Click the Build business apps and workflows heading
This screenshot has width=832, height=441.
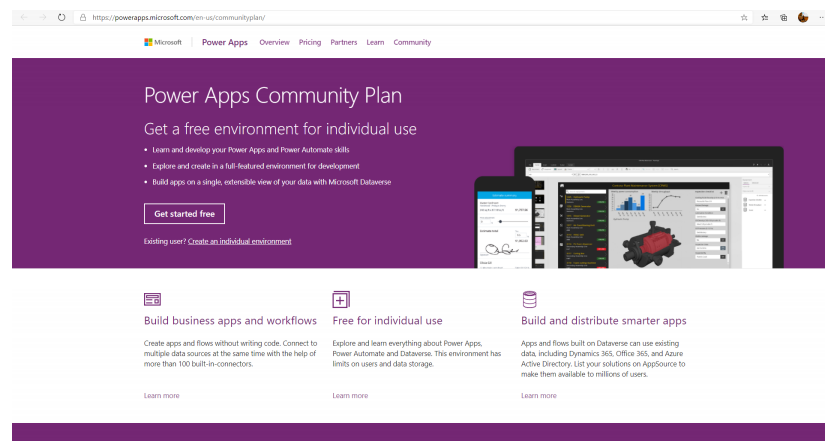230,321
